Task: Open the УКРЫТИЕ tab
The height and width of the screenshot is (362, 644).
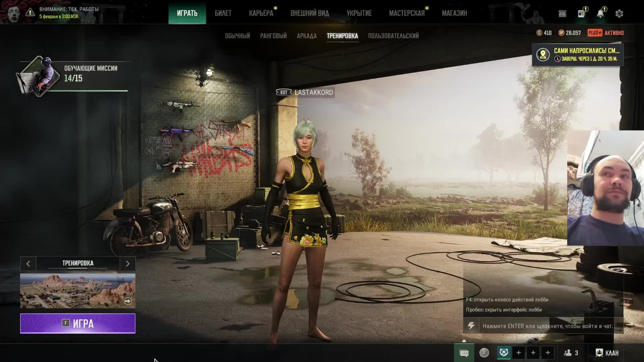Action: (359, 13)
